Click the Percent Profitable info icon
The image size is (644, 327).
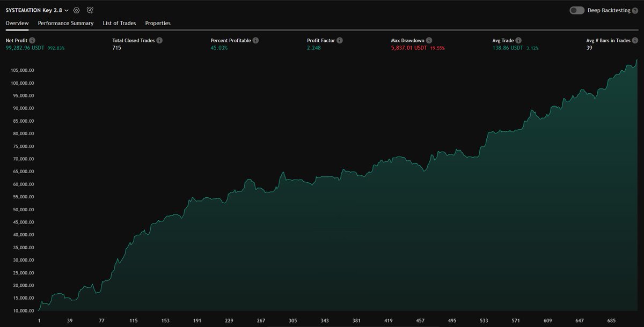click(x=255, y=40)
